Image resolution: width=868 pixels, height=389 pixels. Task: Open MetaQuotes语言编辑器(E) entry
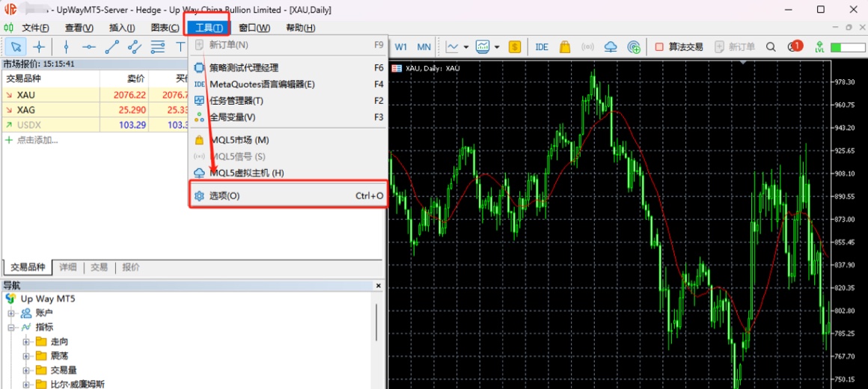pyautogui.click(x=288, y=84)
